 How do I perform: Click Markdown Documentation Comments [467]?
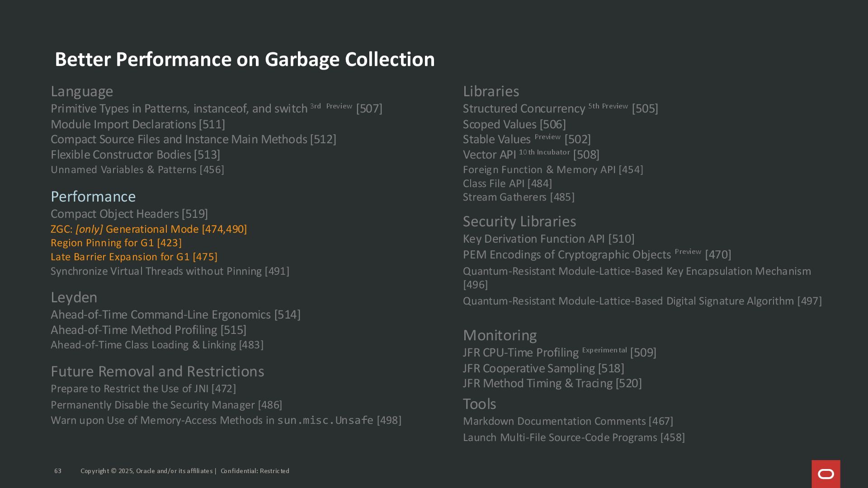tap(568, 421)
